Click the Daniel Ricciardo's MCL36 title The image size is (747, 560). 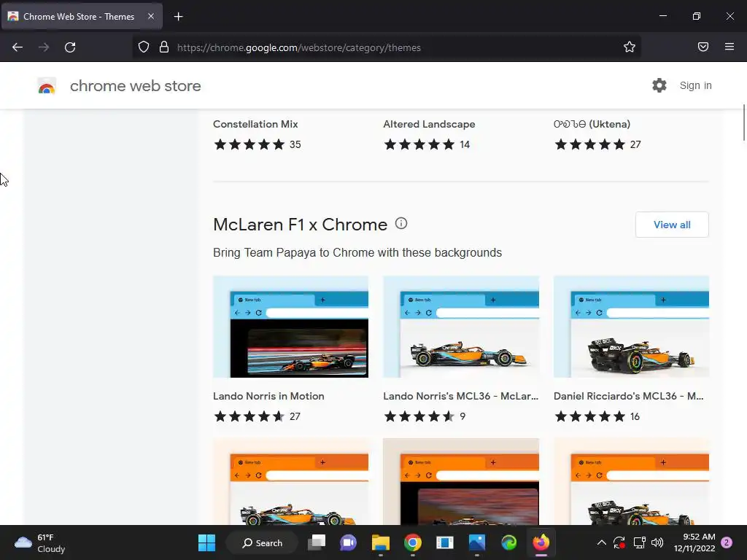click(x=628, y=396)
